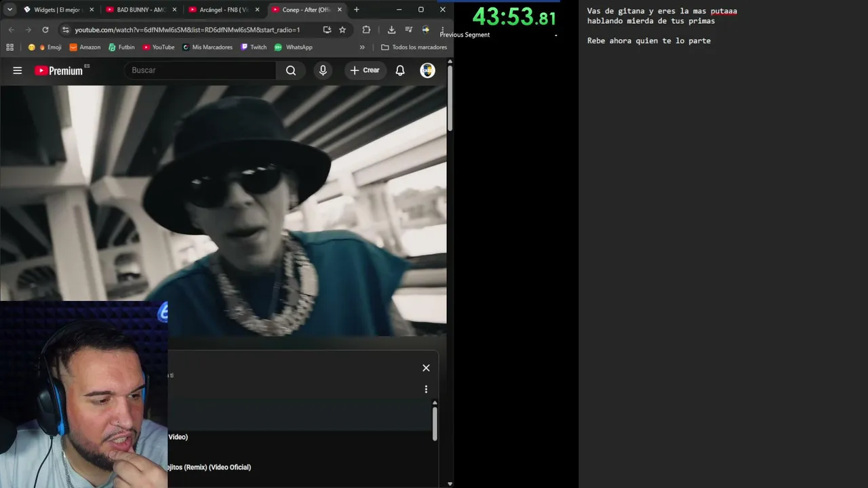Screen dimensions: 868x488
Task: Open the WhatsApp bookmark
Action: coord(293,47)
